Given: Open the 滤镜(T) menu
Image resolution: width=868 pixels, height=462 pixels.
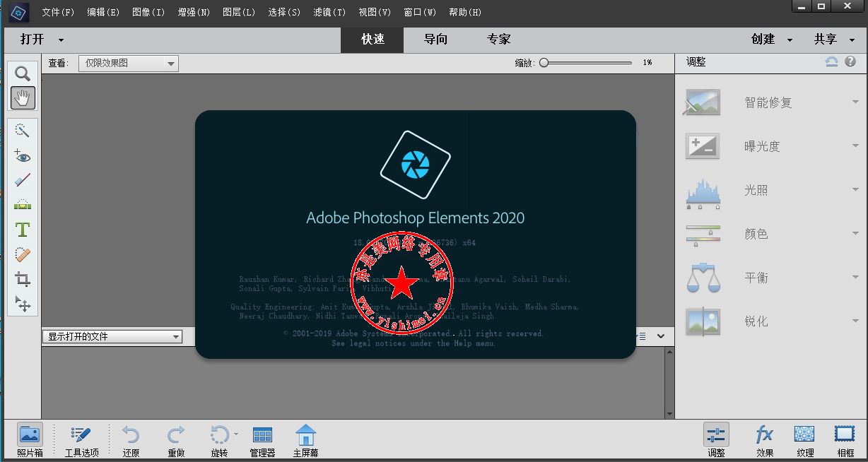Looking at the screenshot, I should [x=330, y=13].
